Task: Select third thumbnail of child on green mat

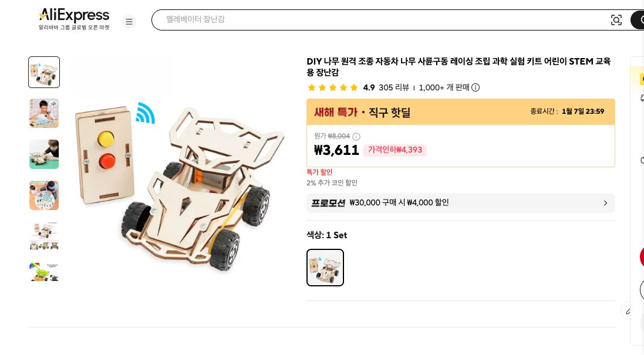Action: pos(44,154)
